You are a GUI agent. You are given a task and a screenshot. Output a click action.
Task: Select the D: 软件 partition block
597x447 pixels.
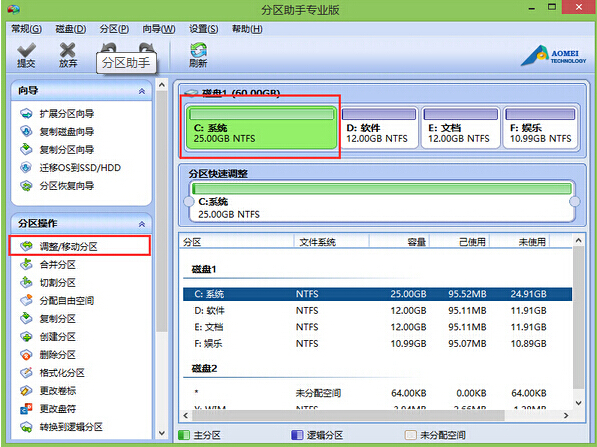click(379, 127)
